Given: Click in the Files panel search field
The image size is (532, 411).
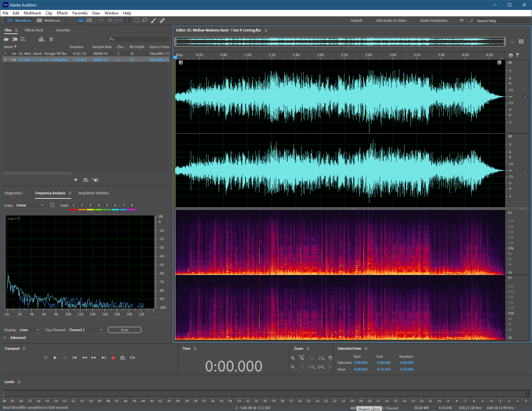Looking at the screenshot, I should coord(138,39).
